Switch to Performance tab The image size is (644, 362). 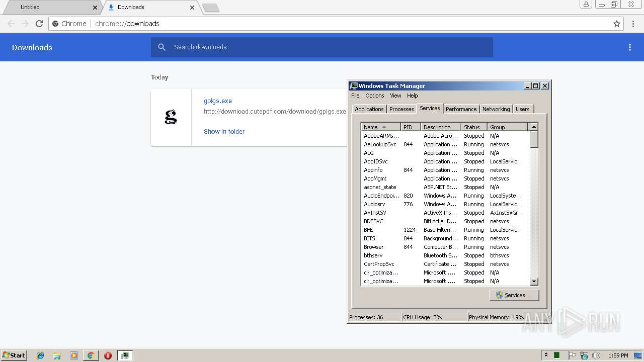click(461, 109)
